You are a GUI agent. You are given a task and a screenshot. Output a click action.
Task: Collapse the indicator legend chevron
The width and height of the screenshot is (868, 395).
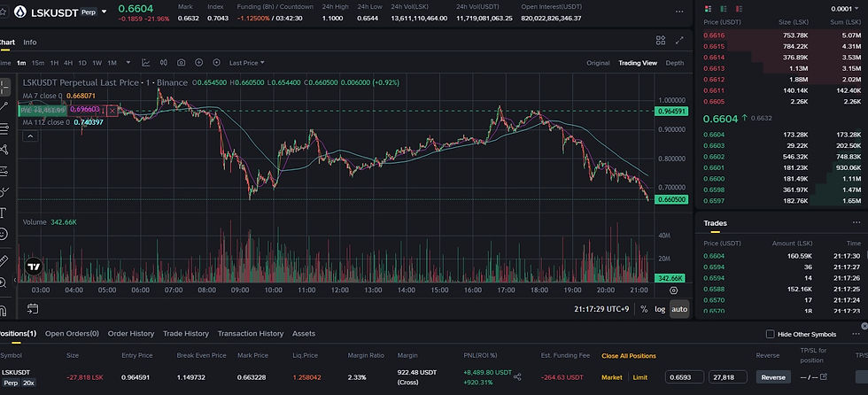[30, 136]
